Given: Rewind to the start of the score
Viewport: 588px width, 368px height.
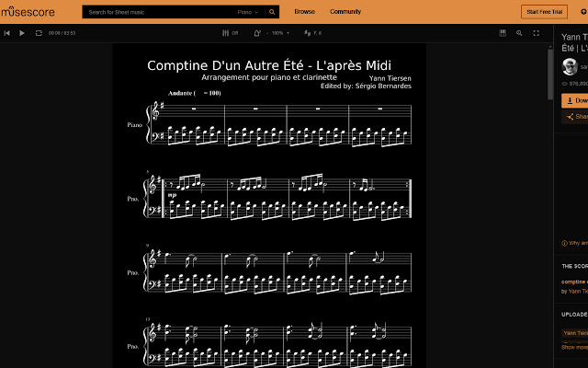Looking at the screenshot, I should pos(6,33).
